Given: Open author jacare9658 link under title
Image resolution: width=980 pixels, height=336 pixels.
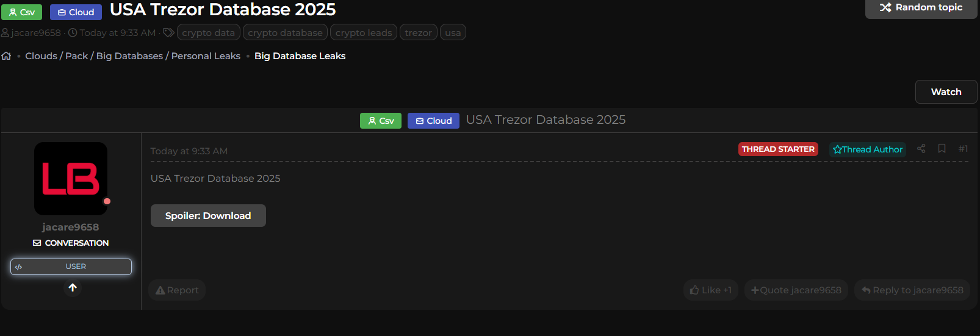Looking at the screenshot, I should (x=36, y=33).
